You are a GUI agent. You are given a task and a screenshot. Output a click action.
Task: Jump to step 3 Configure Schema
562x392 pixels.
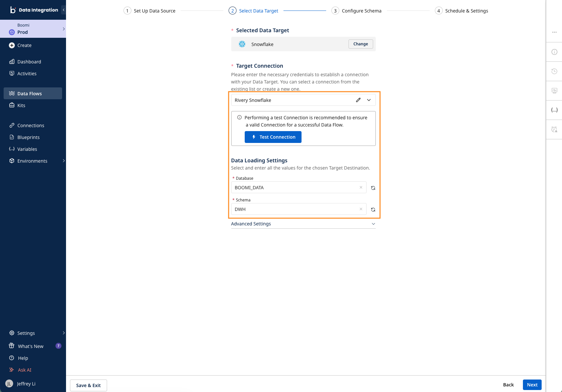click(x=356, y=11)
